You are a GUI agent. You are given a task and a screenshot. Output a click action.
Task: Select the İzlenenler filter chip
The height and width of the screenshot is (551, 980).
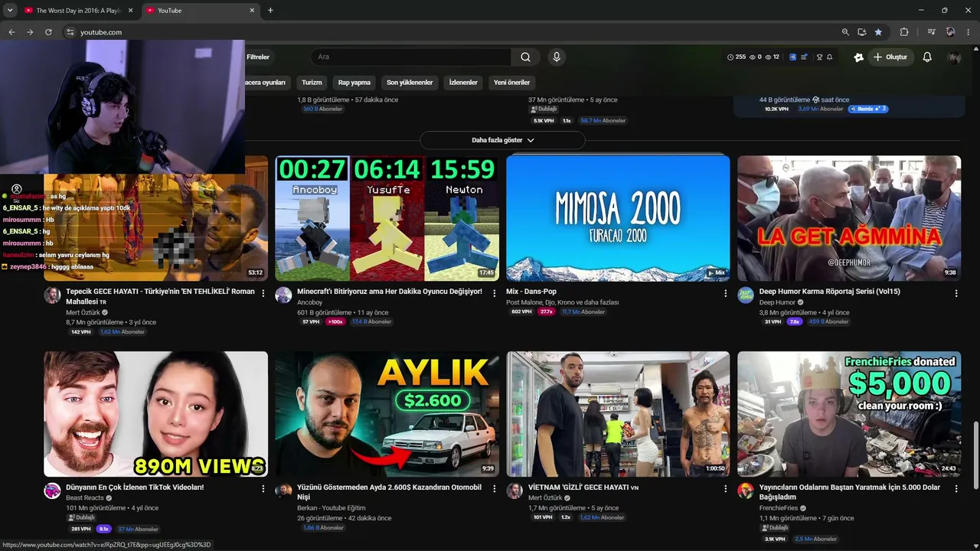click(463, 83)
